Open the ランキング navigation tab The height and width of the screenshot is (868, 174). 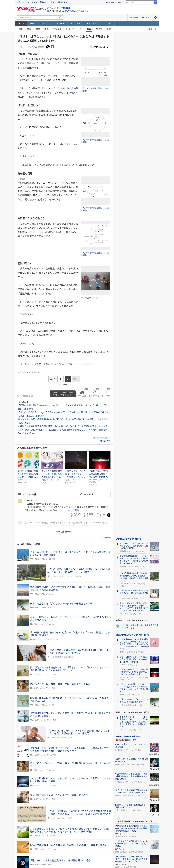pyautogui.click(x=109, y=24)
